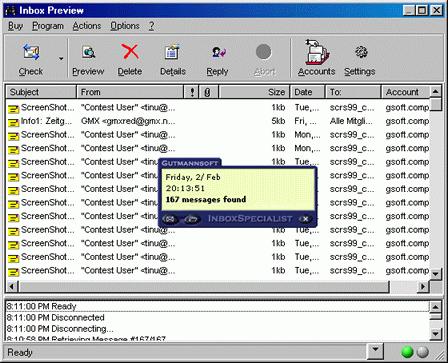Image resolution: width=448 pixels, height=363 pixels.
Task: Click message list horizontal scroll left arrow
Action: 12,286
